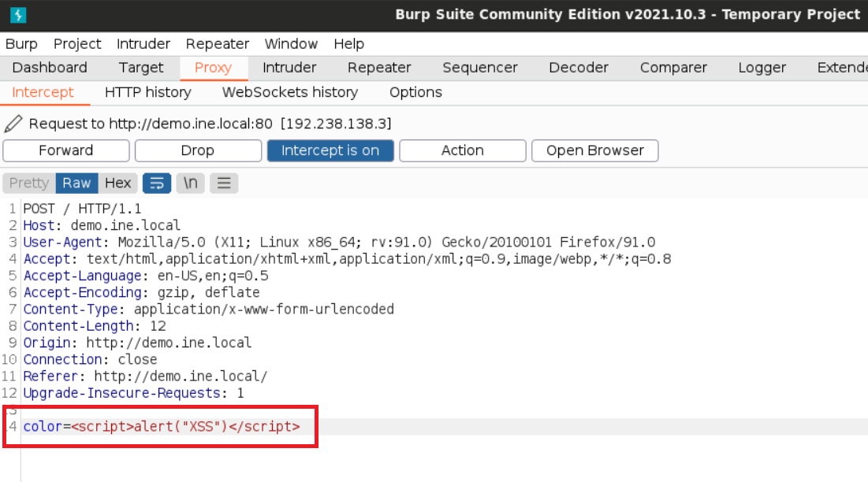Toggle show non-printable characters \n button
Image resolution: width=868 pixels, height=482 pixels.
click(x=191, y=183)
